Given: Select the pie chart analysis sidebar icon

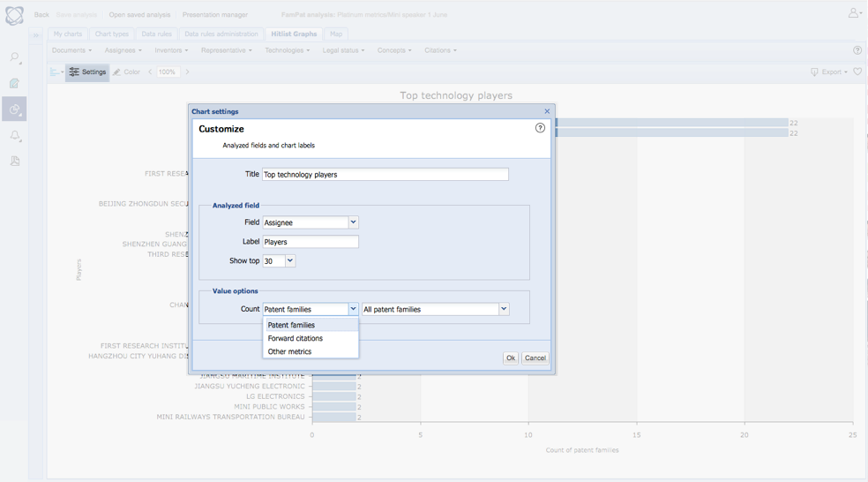Looking at the screenshot, I should [14, 109].
